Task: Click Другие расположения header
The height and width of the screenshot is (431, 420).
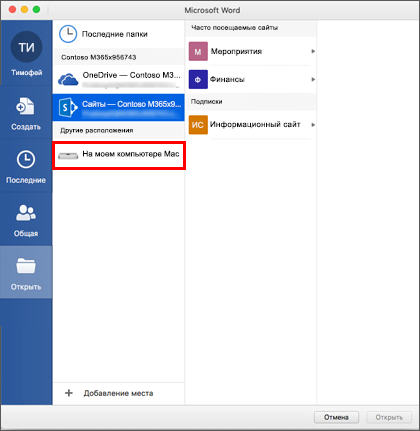Action: [x=97, y=130]
